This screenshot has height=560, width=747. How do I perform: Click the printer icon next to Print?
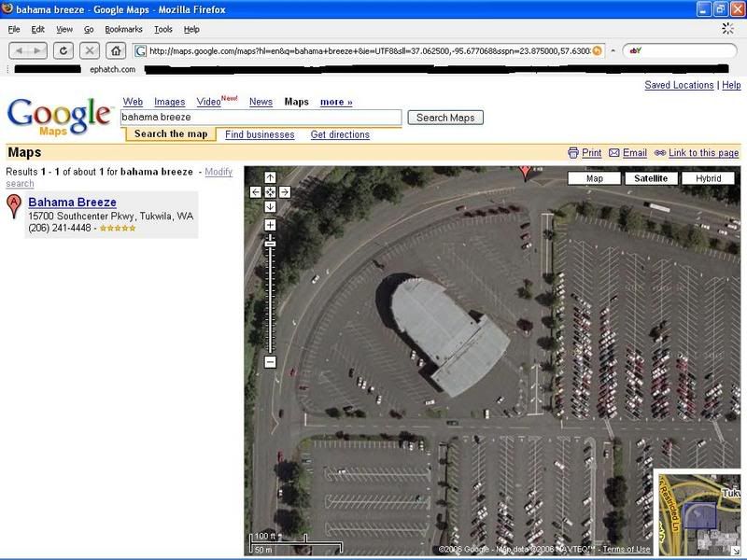coord(573,153)
